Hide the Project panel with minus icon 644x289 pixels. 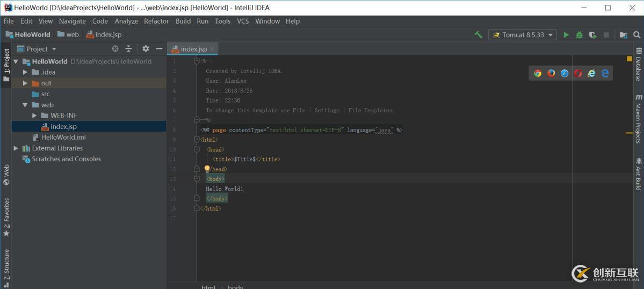tap(159, 49)
